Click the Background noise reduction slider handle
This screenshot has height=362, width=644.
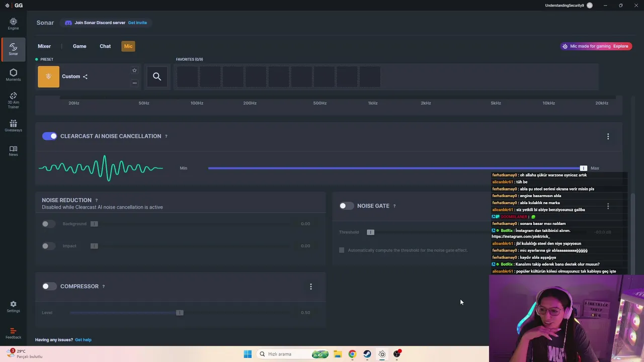[x=94, y=224]
